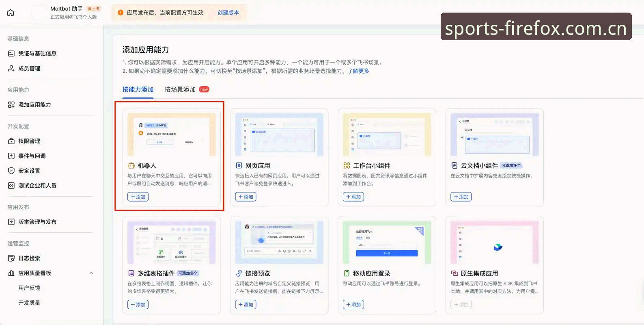
Task: Click the 创建版本 link in banner
Action: pyautogui.click(x=228, y=13)
